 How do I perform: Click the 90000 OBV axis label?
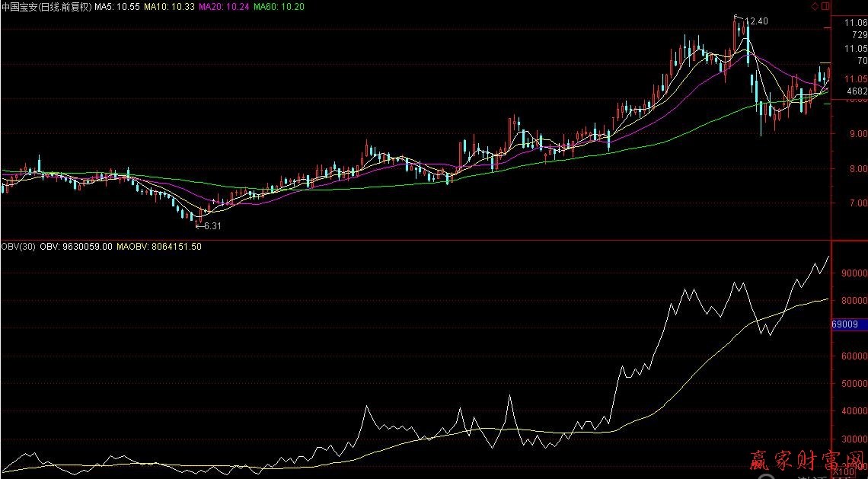pos(856,273)
